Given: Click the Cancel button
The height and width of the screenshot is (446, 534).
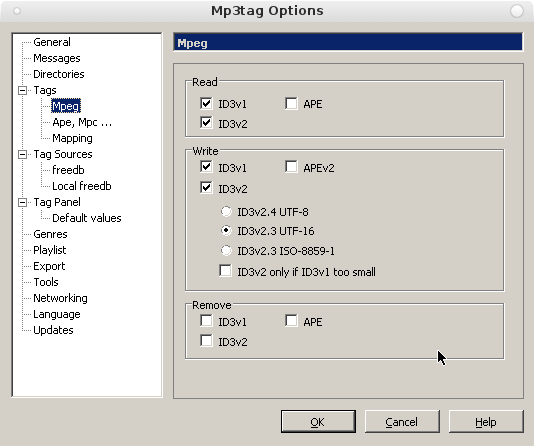Looking at the screenshot, I should pos(402,422).
